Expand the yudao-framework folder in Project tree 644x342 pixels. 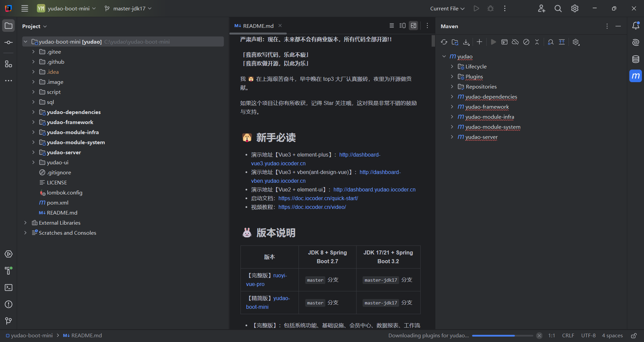coord(33,122)
